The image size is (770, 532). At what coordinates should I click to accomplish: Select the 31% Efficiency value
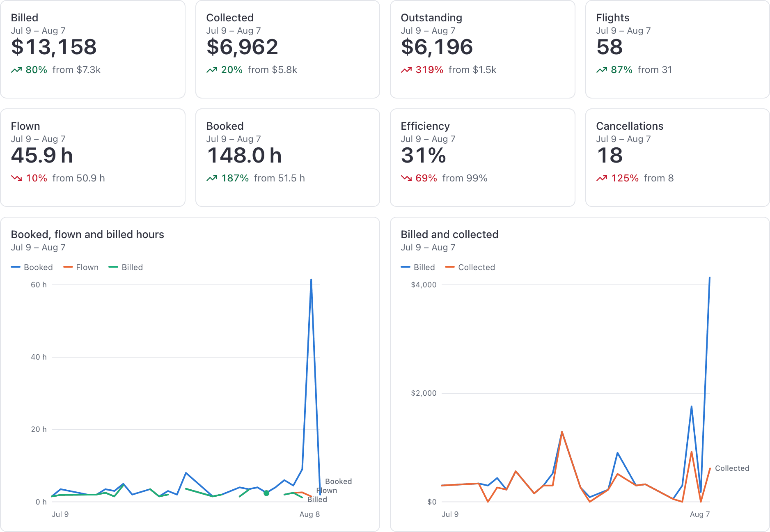click(423, 155)
